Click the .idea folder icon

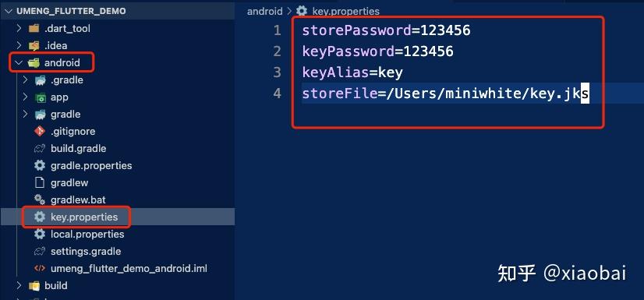pos(34,45)
